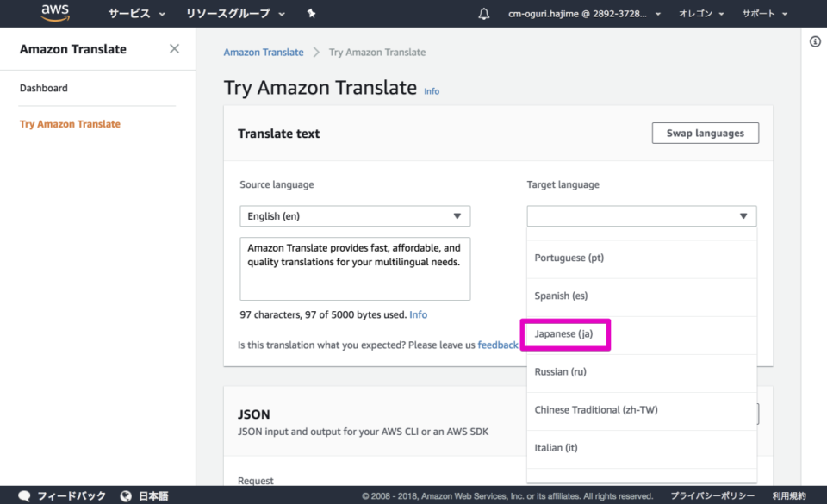The width and height of the screenshot is (827, 504).
Task: Open the info panel via the info icon
Action: pyautogui.click(x=815, y=41)
